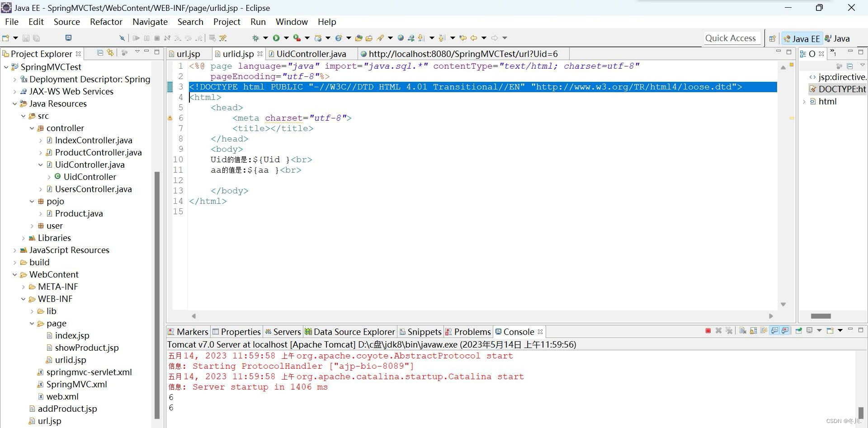Maximize the editor area
This screenshot has width=868, height=428.
789,52
